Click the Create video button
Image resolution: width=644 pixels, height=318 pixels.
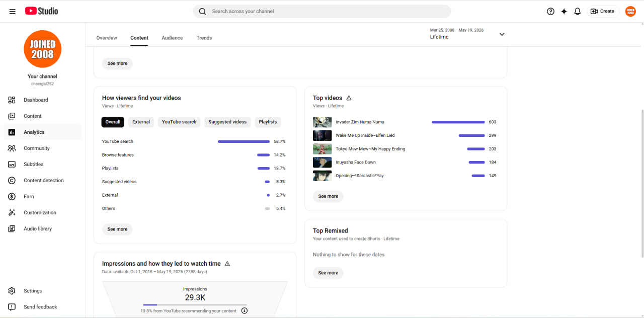(602, 11)
